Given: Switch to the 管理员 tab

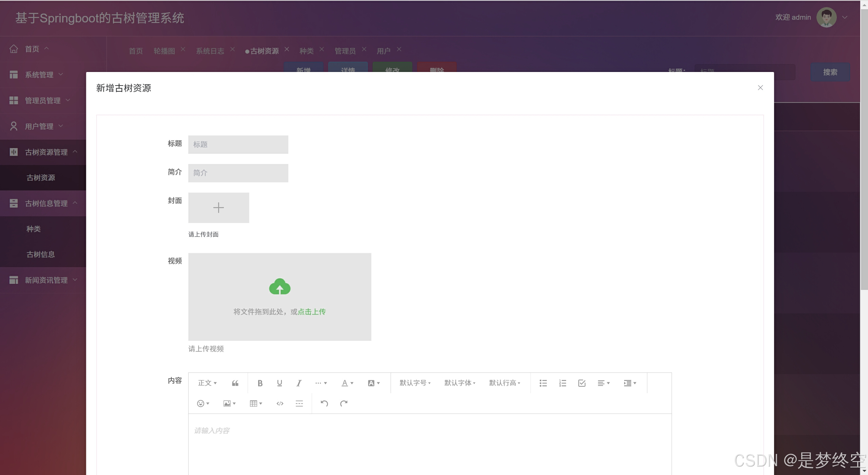Looking at the screenshot, I should pos(345,51).
